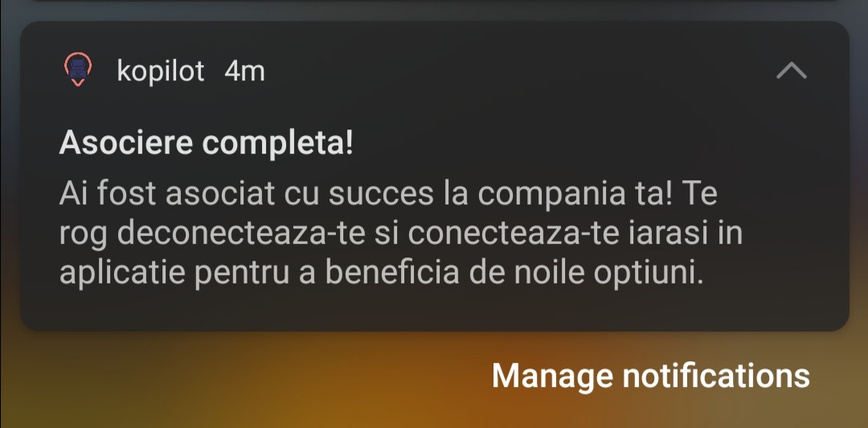Open the Asociere completa! notification title
The image size is (868, 428).
206,143
